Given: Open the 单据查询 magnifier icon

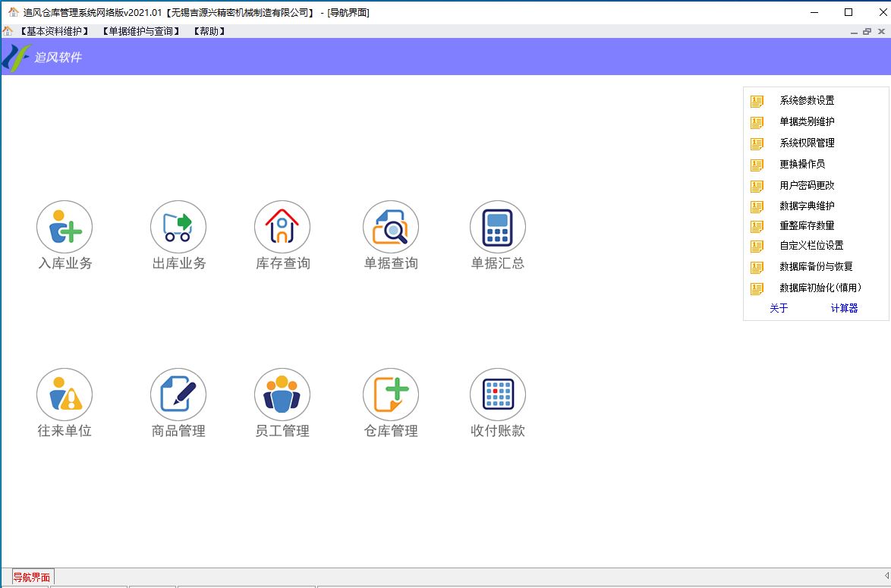Looking at the screenshot, I should pyautogui.click(x=391, y=228).
